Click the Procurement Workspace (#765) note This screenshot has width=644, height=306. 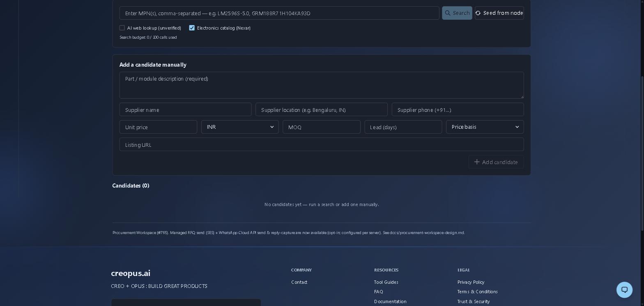point(289,233)
